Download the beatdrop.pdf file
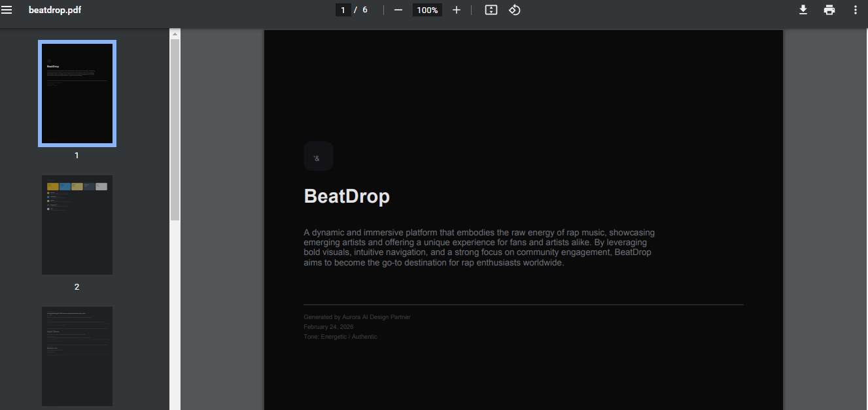 [x=803, y=10]
